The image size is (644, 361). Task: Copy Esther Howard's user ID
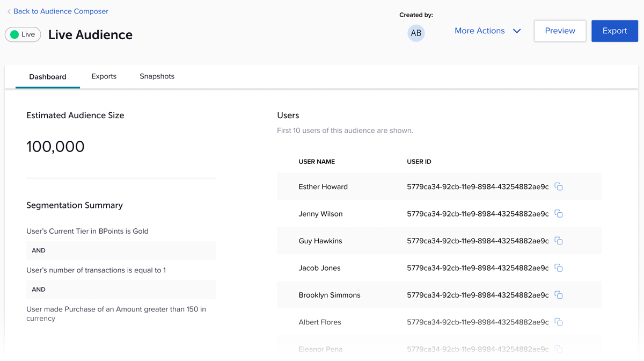tap(558, 187)
